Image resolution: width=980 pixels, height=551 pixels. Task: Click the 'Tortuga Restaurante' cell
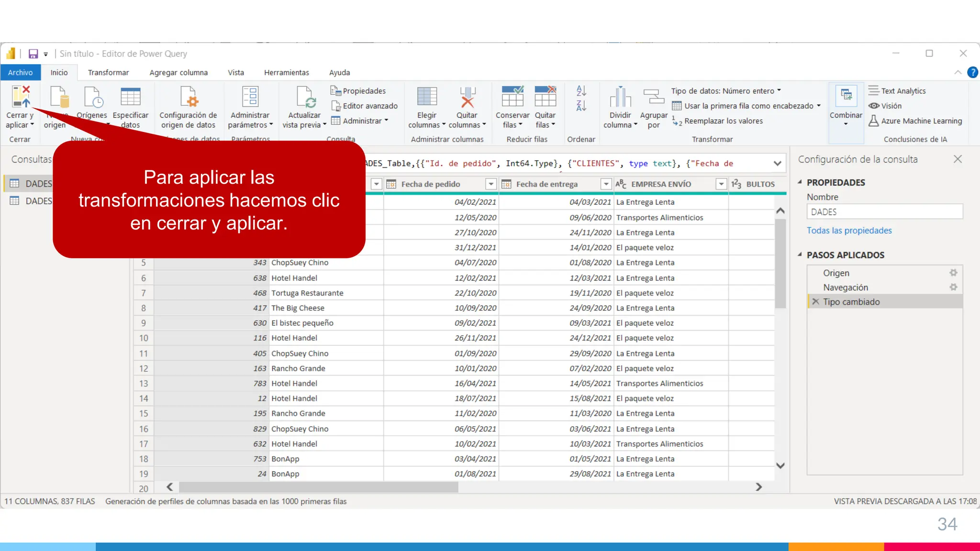(326, 293)
